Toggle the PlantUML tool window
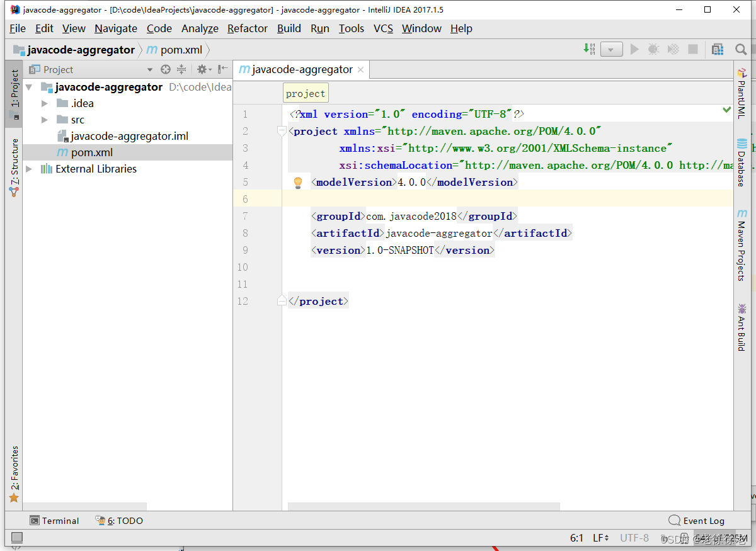The image size is (756, 551). click(x=742, y=93)
